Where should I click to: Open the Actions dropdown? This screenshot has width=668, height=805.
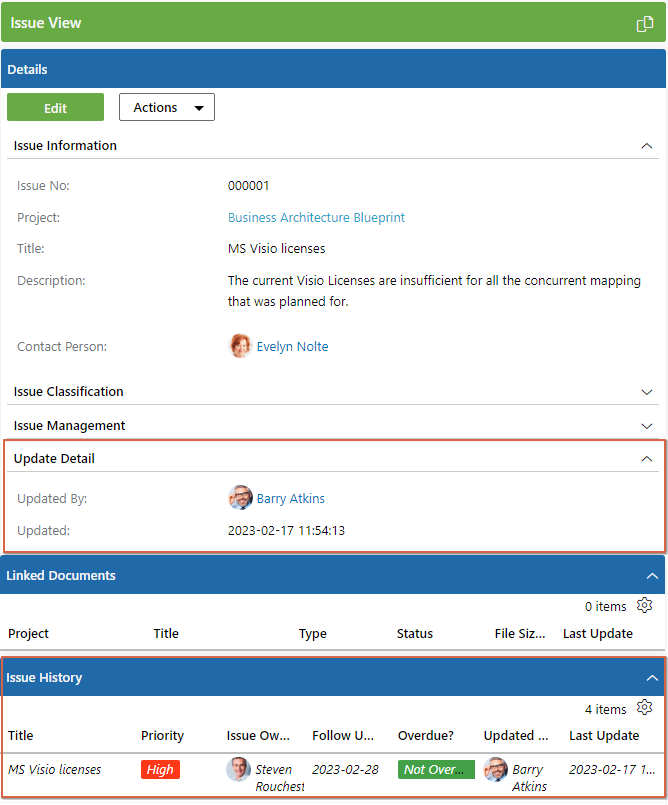click(167, 107)
